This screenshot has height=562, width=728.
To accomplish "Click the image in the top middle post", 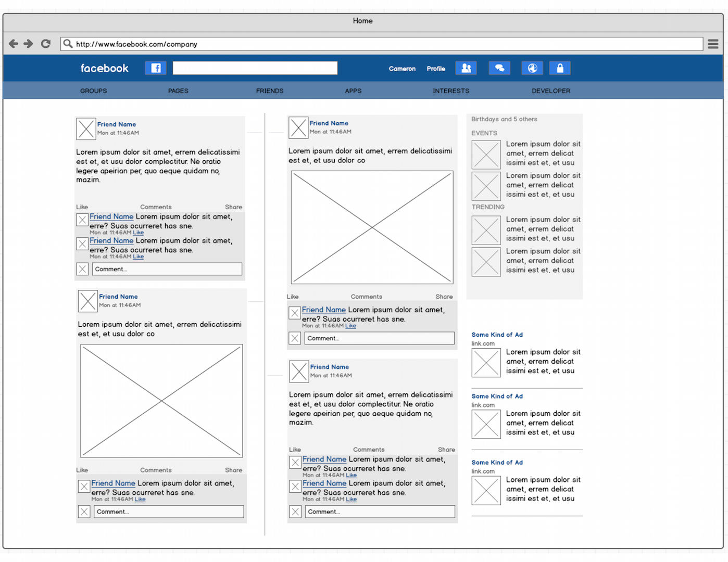I will [372, 227].
